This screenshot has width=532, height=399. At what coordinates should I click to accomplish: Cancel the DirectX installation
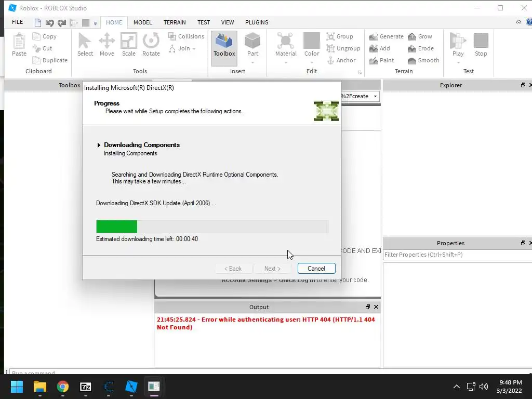(x=316, y=269)
